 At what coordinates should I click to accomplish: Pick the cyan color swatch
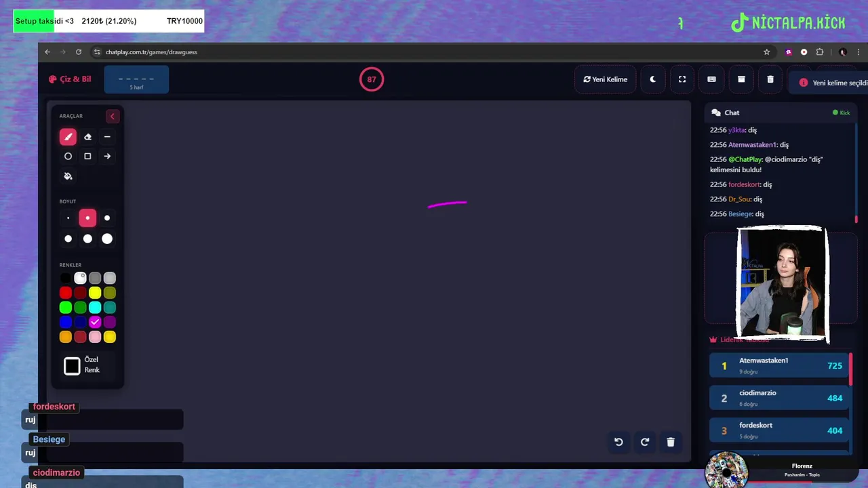click(95, 308)
